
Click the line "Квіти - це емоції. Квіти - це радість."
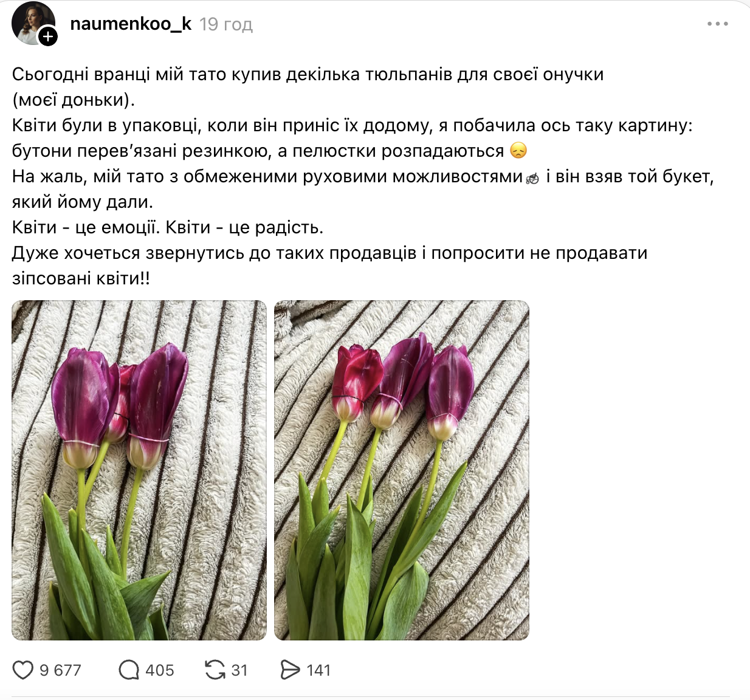tap(168, 227)
